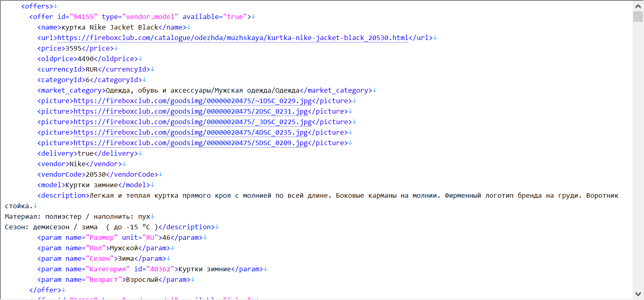Viewport: 644px width, 300px height.
Task: Click the categoryId value 6
Action: [x=88, y=80]
